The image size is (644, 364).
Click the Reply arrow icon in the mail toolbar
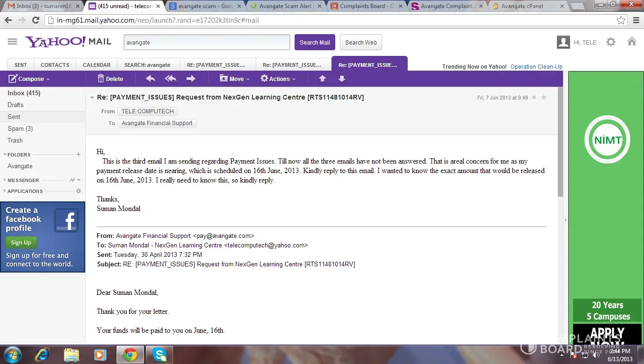pos(151,79)
